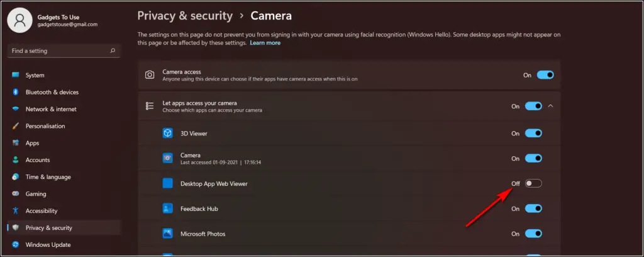Click the Find a setting search box
644x257 pixels.
tap(64, 51)
